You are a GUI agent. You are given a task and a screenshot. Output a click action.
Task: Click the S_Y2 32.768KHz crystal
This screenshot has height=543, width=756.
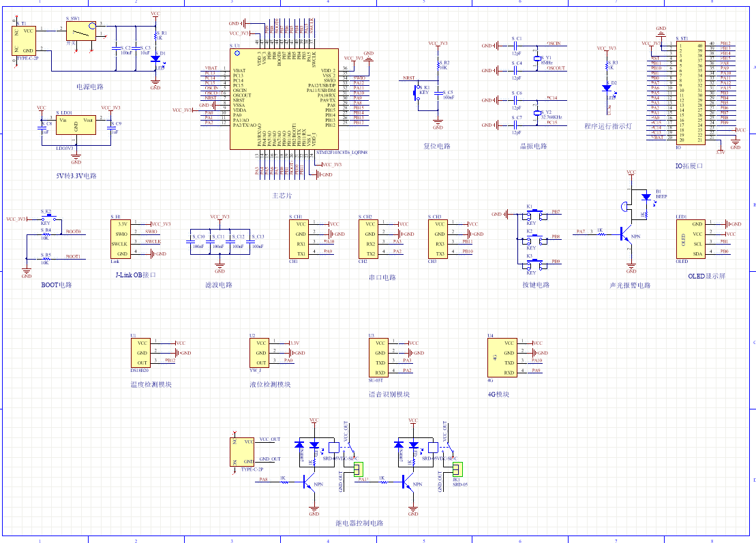pos(537,112)
